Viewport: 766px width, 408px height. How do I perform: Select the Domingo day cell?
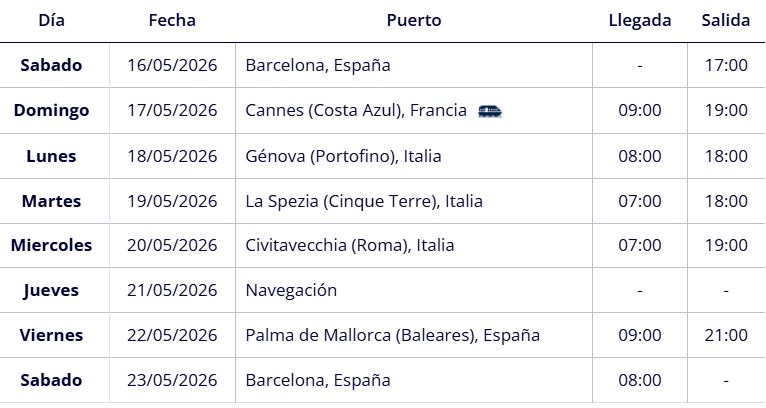[x=52, y=111]
